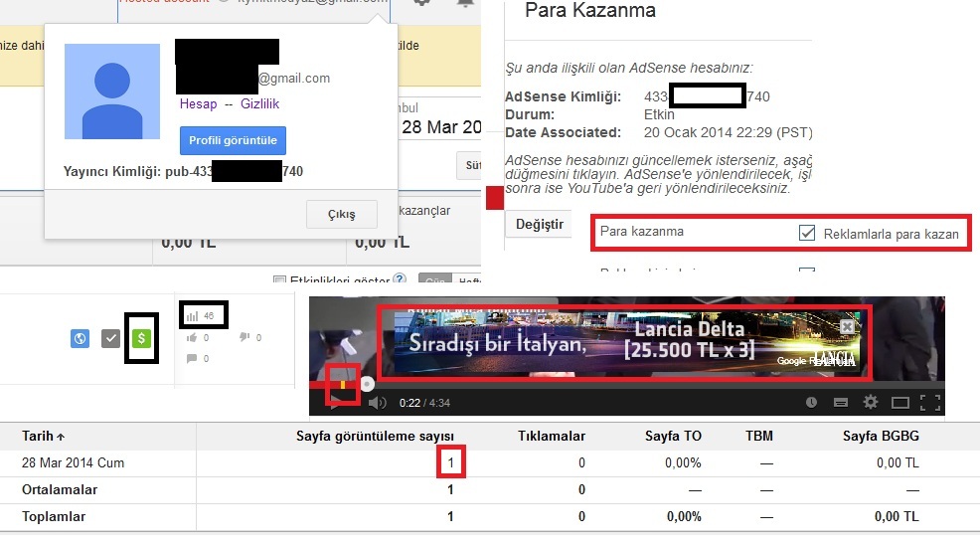
Task: Click the Watch Later clock icon in player
Action: click(811, 402)
